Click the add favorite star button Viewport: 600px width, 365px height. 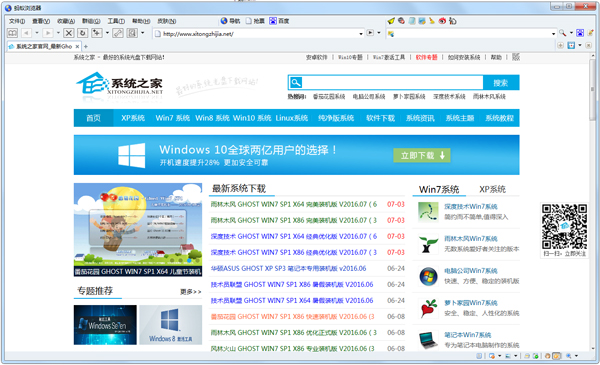(x=97, y=33)
